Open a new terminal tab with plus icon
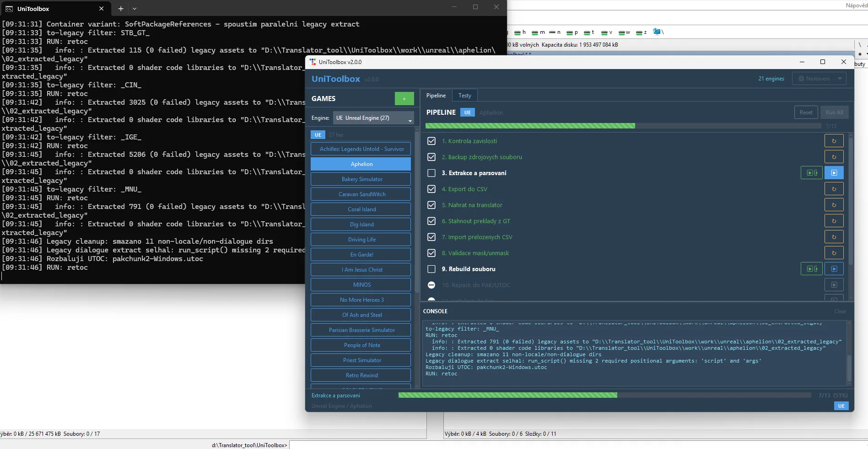This screenshot has height=449, width=868. coord(121,8)
